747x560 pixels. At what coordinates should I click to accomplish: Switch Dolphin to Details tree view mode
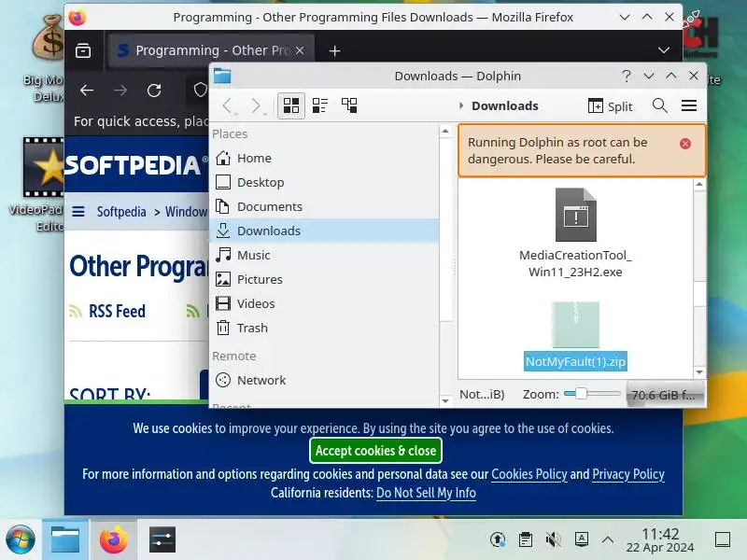[349, 105]
